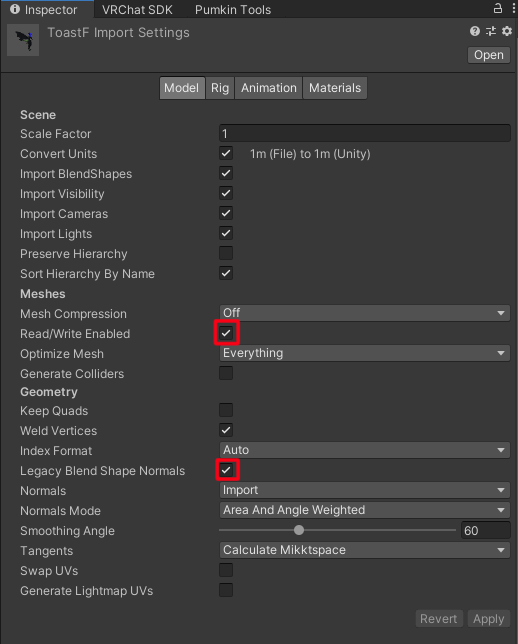Screen dimensions: 518x644
Task: Expand the Optimize Mesh dropdown
Action: pyautogui.click(x=365, y=353)
